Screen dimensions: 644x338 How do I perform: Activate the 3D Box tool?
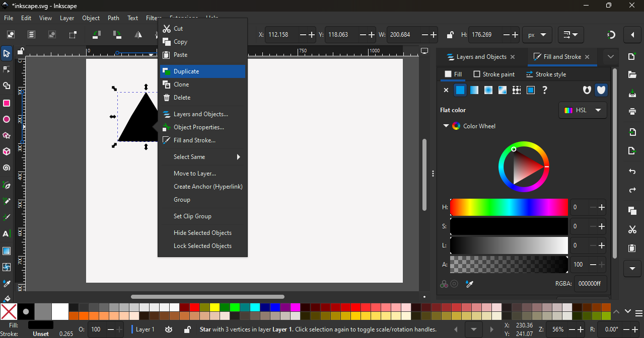click(x=7, y=151)
